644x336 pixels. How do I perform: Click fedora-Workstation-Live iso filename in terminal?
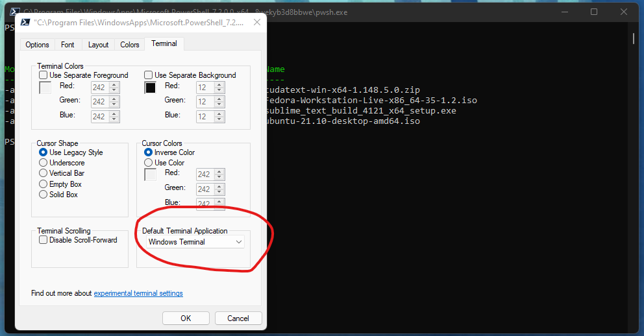pos(372,100)
